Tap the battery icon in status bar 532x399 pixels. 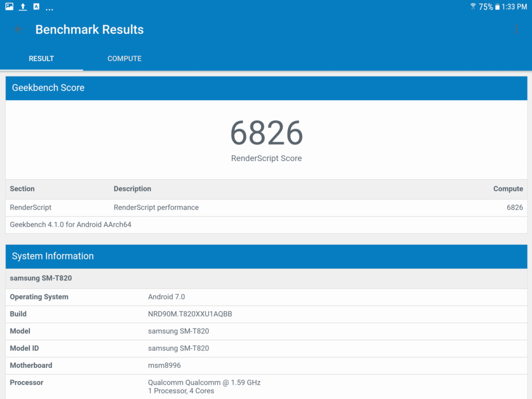[497, 7]
